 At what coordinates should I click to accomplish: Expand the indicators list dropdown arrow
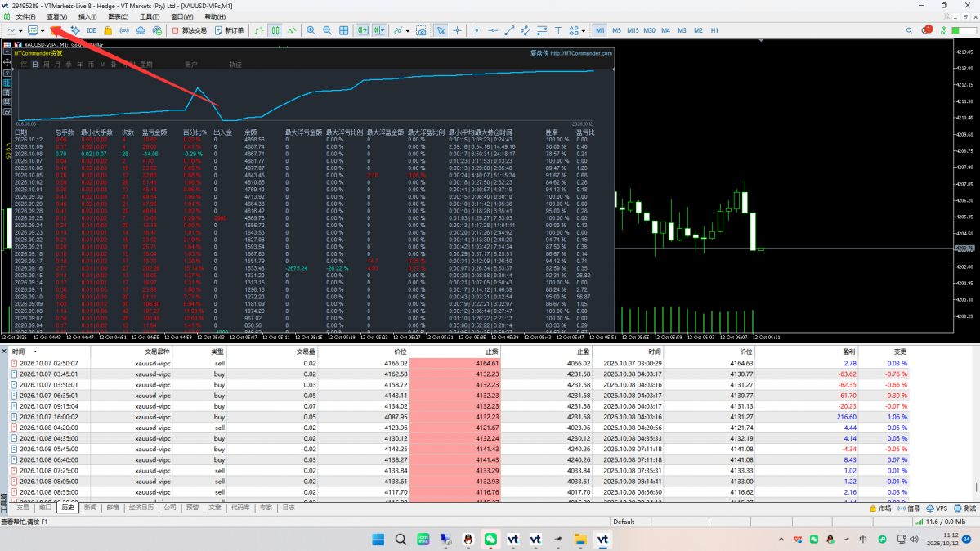[x=408, y=30]
